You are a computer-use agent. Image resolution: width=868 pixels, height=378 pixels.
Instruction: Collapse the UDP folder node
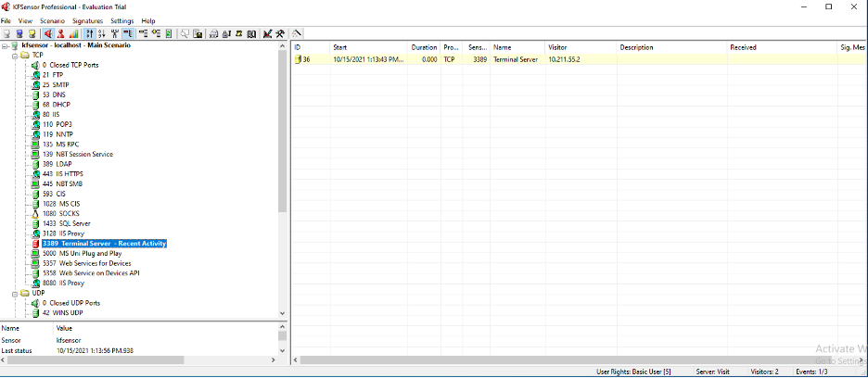(16, 294)
